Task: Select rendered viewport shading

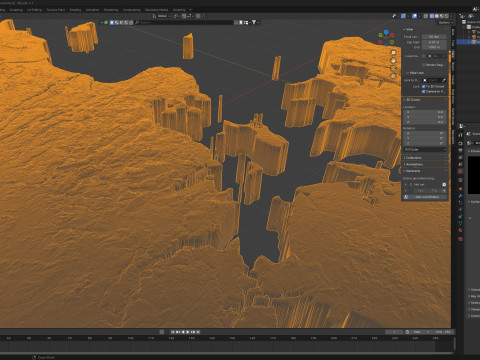Action: click(x=447, y=16)
